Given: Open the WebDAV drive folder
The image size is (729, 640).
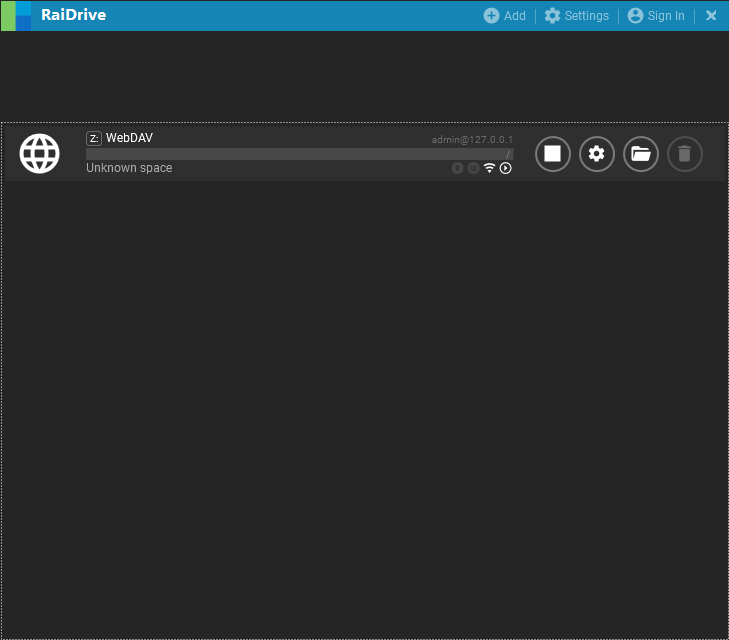Looking at the screenshot, I should click(x=641, y=154).
